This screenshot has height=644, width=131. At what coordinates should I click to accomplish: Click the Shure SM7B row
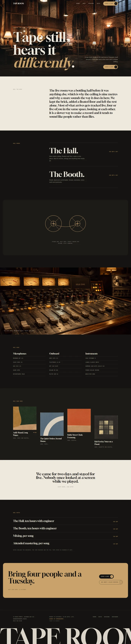coord(29,370)
